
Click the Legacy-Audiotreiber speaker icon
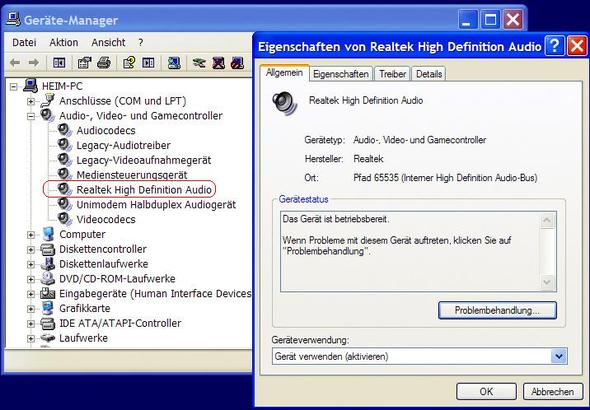(65, 145)
